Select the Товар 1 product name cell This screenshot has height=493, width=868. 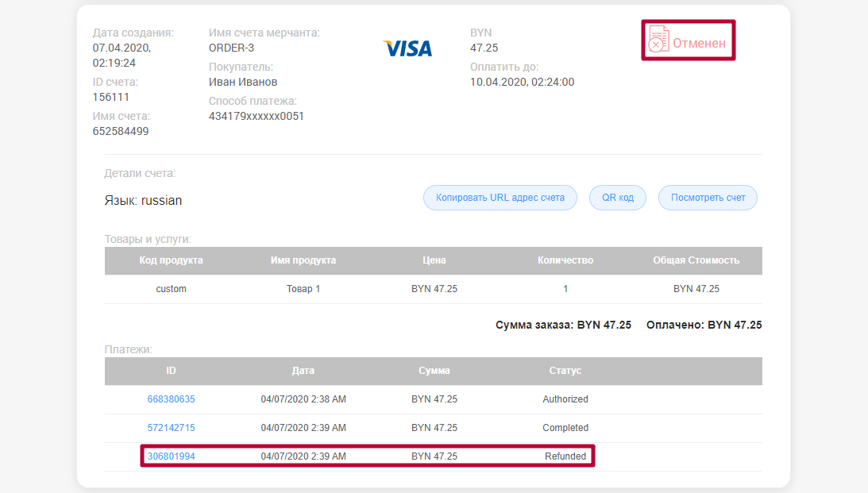[x=303, y=289]
